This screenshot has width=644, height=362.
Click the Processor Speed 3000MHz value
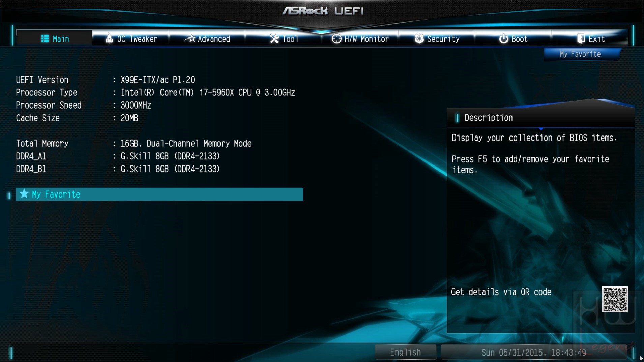pos(136,105)
